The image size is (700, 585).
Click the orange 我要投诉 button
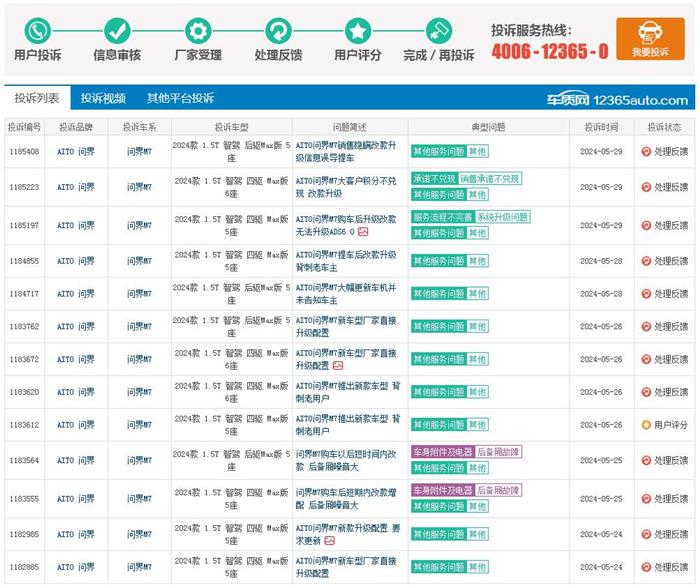coord(650,39)
